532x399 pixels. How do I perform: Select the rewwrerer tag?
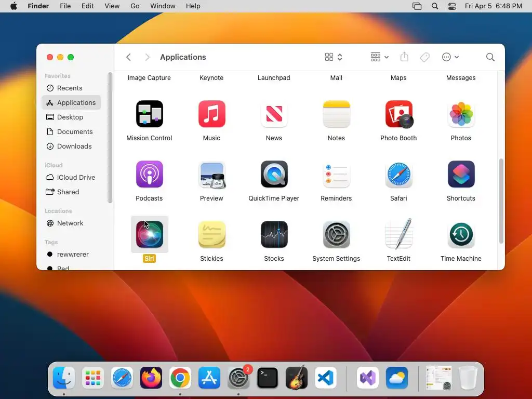(71, 255)
